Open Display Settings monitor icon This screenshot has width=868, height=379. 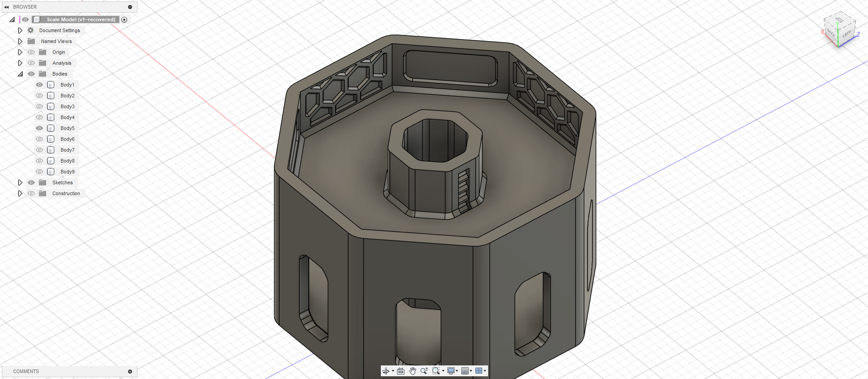coord(451,371)
